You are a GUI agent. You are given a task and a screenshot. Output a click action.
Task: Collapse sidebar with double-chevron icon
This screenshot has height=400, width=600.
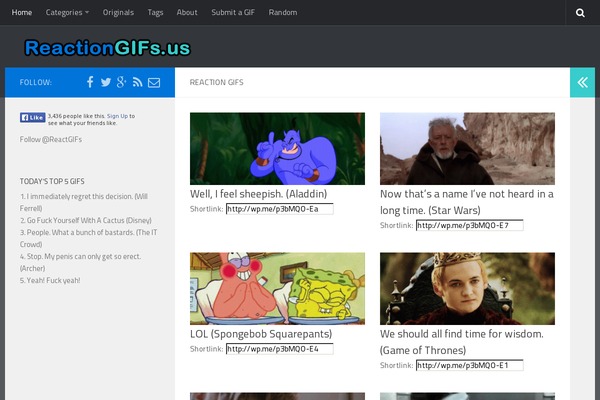tap(582, 82)
